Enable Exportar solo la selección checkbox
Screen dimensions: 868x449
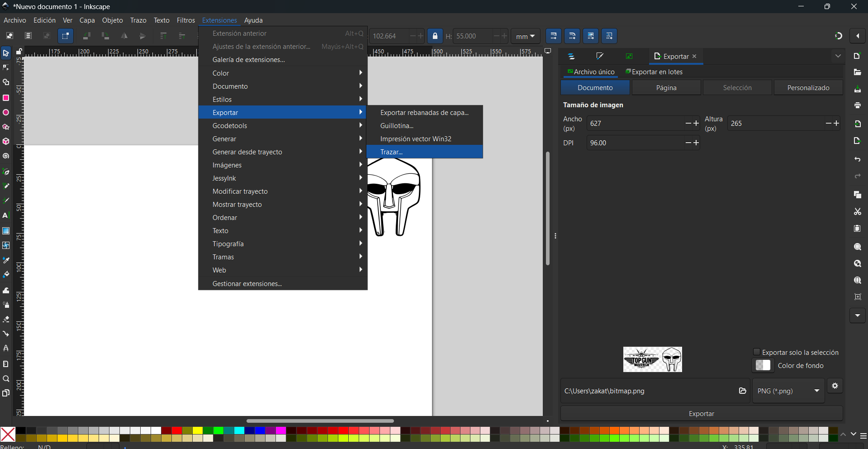click(756, 352)
